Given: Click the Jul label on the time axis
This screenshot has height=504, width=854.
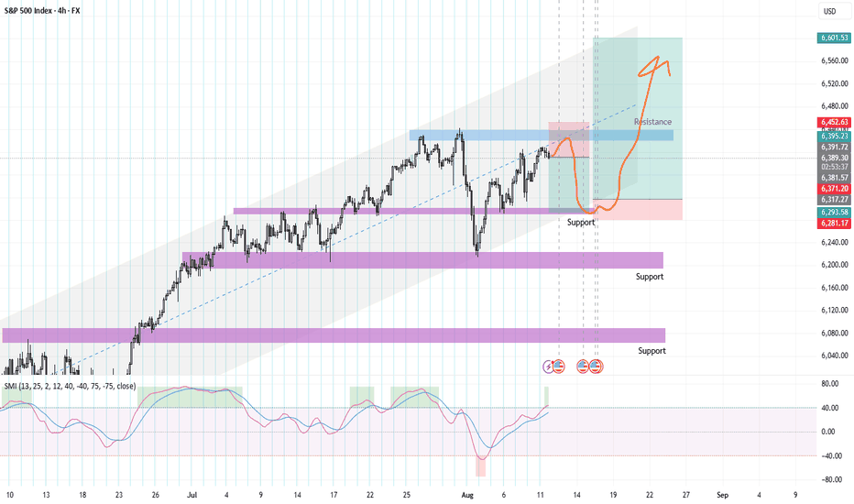Looking at the screenshot, I should tap(192, 495).
